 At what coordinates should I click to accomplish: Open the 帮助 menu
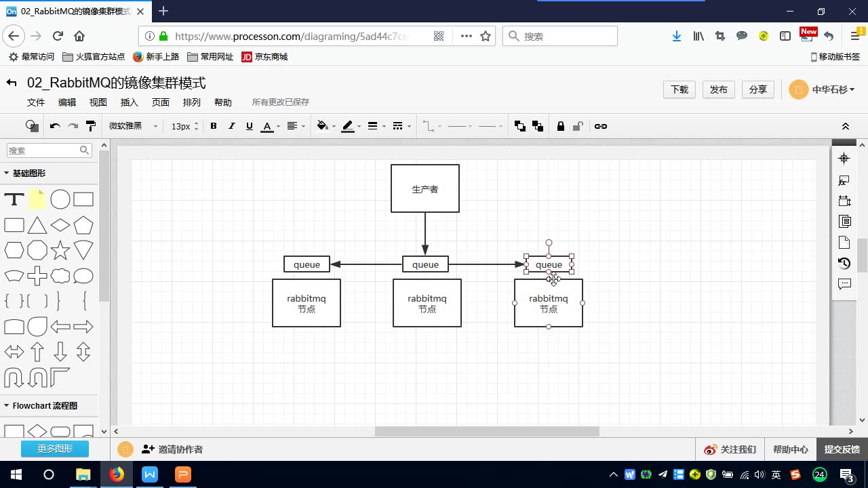tap(223, 102)
